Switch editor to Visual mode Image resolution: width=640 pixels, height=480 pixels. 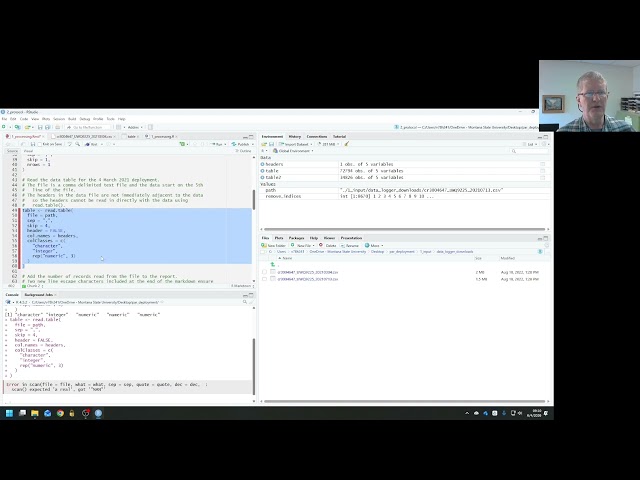point(28,151)
